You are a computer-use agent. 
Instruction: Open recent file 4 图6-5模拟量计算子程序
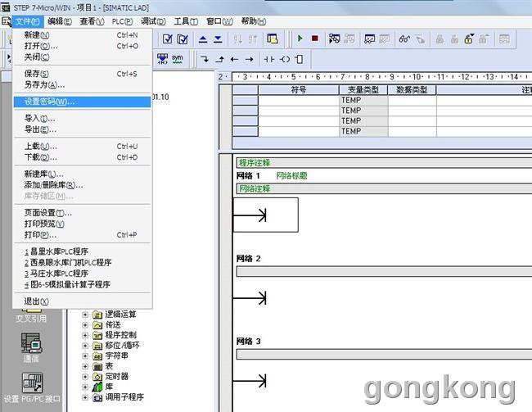[82, 284]
